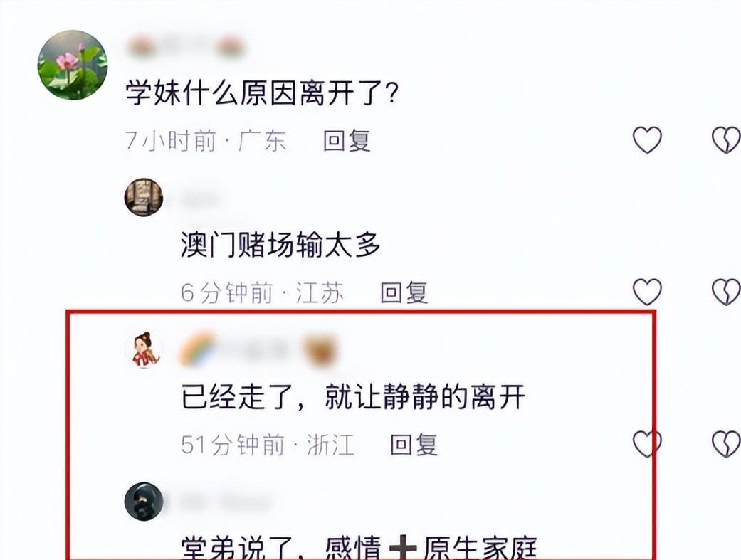Image resolution: width=741 pixels, height=560 pixels.
Task: Select the comment text 已经走了,就让静静的离开
Action: point(353,396)
